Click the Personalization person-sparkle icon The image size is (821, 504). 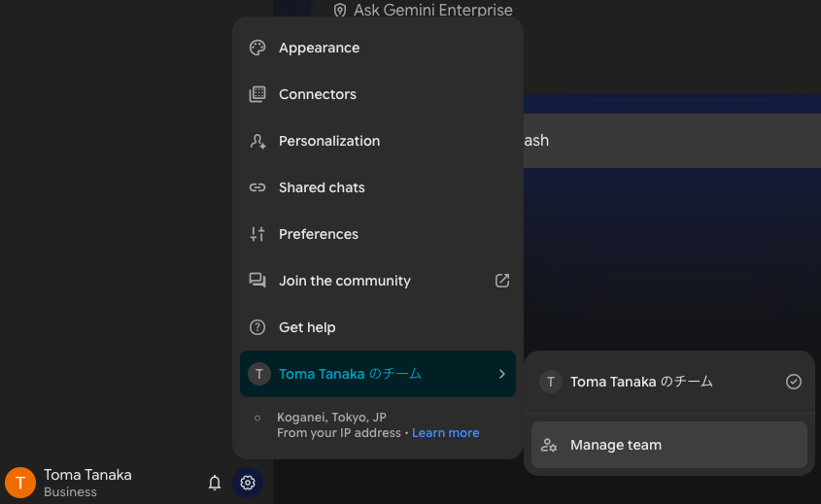click(257, 141)
